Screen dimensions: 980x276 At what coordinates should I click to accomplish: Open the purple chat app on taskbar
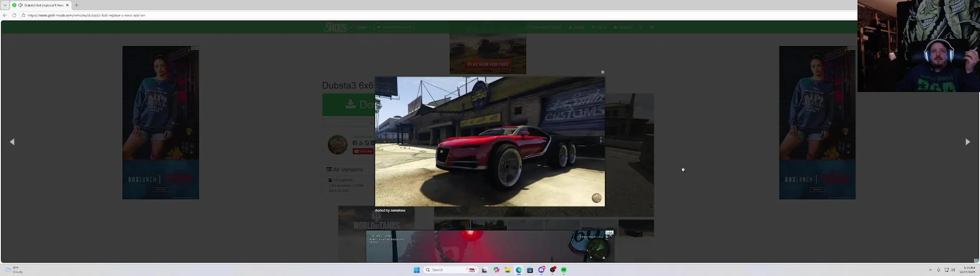click(541, 270)
